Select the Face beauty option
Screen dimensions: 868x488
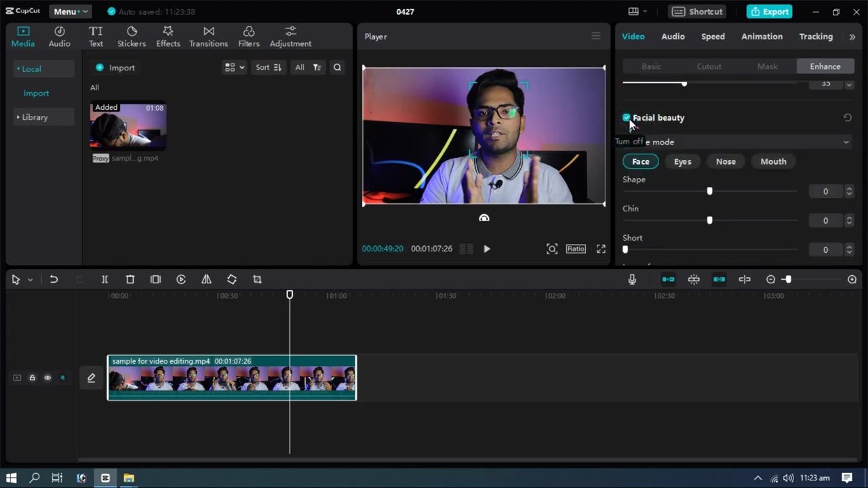(x=641, y=161)
